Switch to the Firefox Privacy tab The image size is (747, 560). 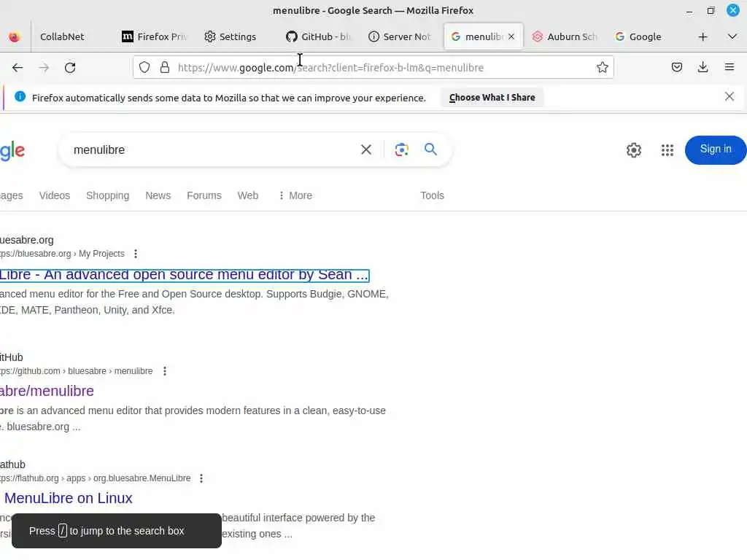[x=155, y=36]
